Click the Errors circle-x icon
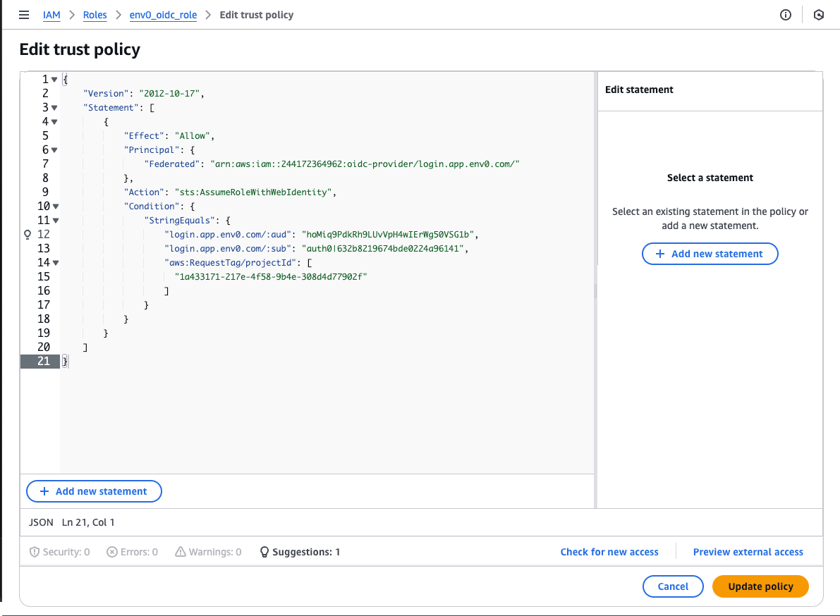 (x=112, y=552)
